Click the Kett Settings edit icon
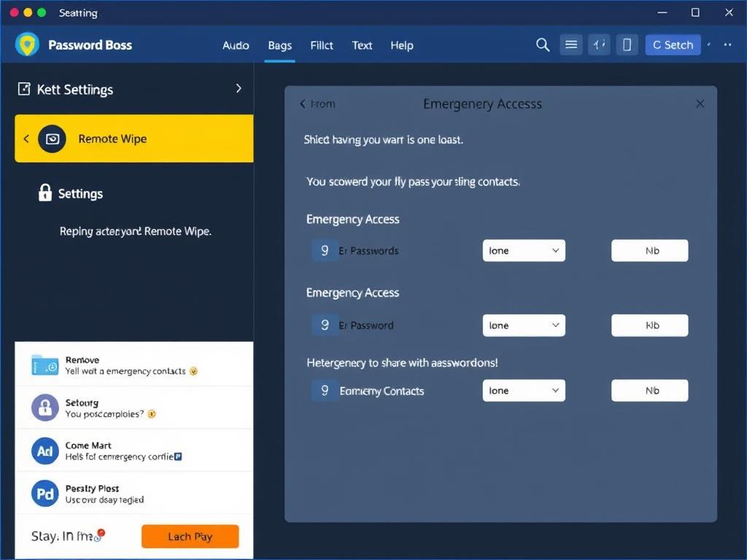 click(24, 89)
